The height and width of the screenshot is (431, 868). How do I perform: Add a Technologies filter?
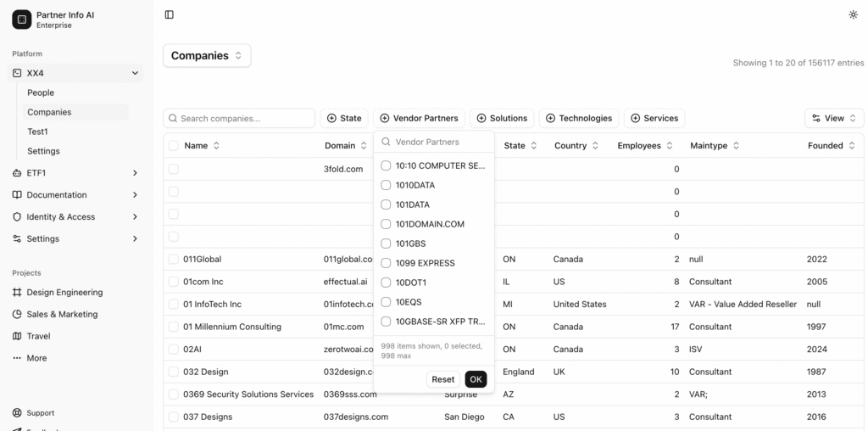(578, 118)
